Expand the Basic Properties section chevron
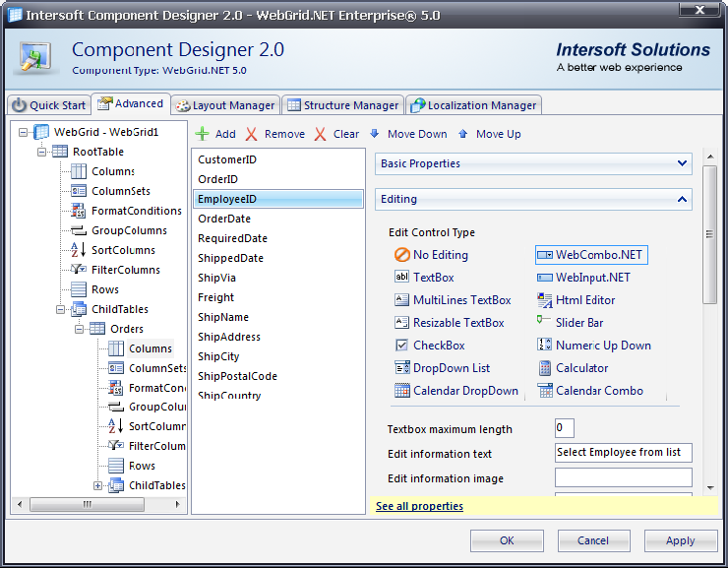 682,163
